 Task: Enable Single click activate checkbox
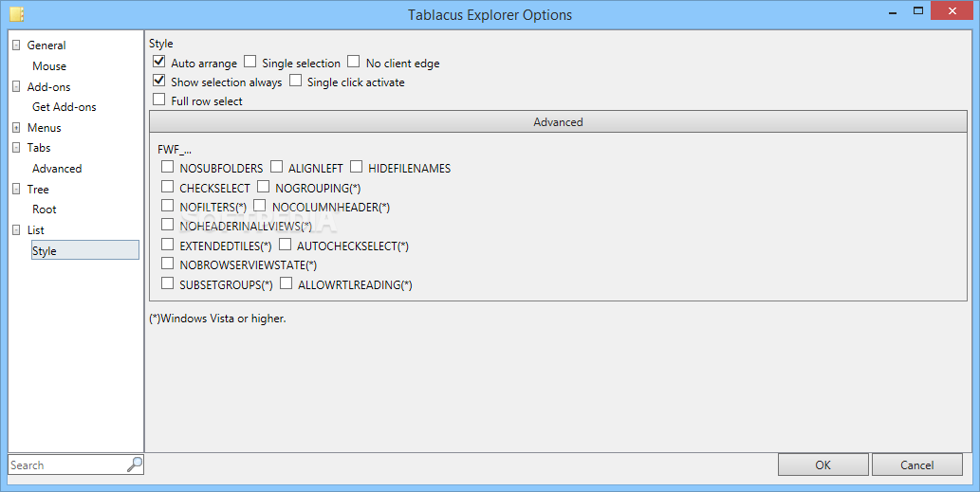click(296, 81)
